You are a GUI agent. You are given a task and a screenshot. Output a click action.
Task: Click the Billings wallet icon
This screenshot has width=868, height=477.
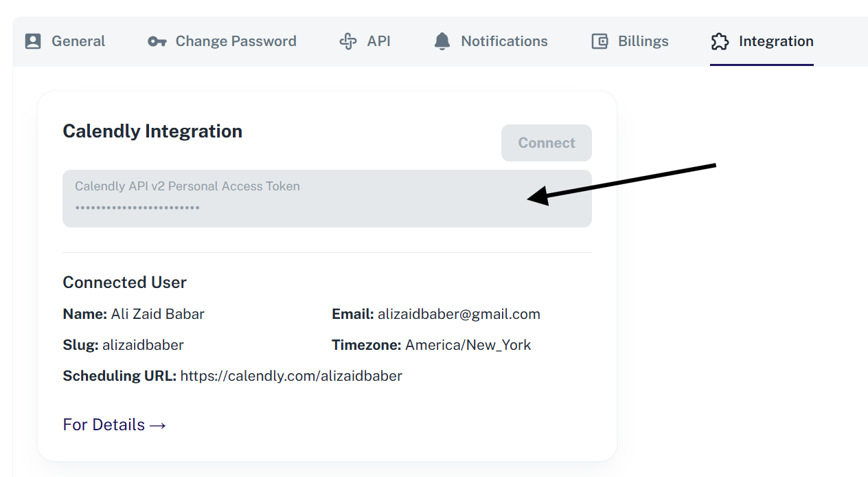pos(599,41)
